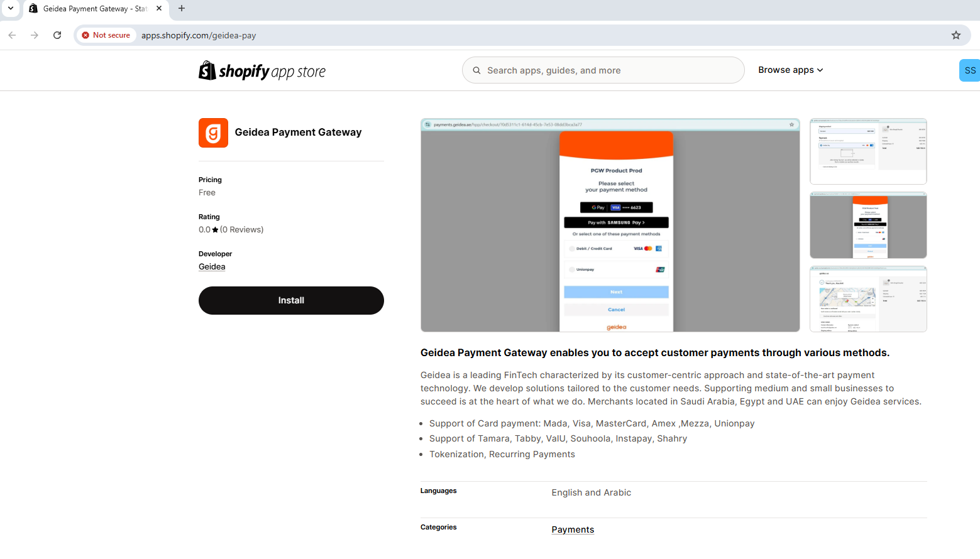
Task: Click the Not secure site info badge
Action: pos(106,35)
